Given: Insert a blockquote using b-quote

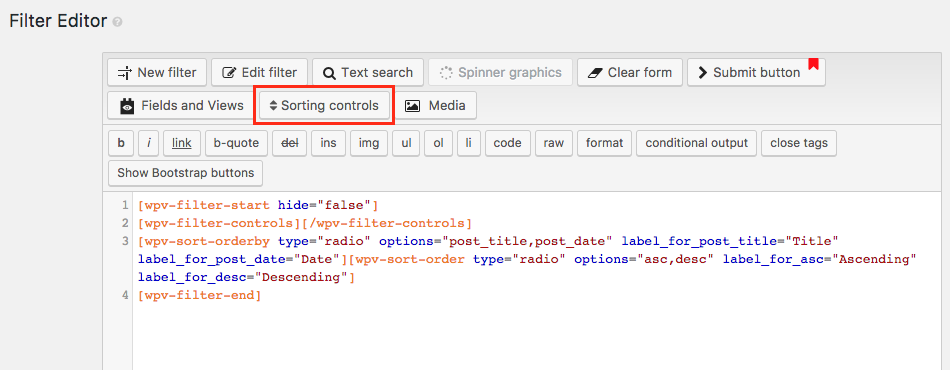Looking at the screenshot, I should 236,144.
